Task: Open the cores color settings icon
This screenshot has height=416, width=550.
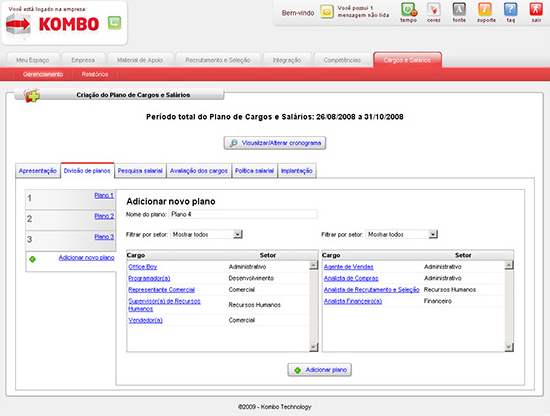Action: 434,9
